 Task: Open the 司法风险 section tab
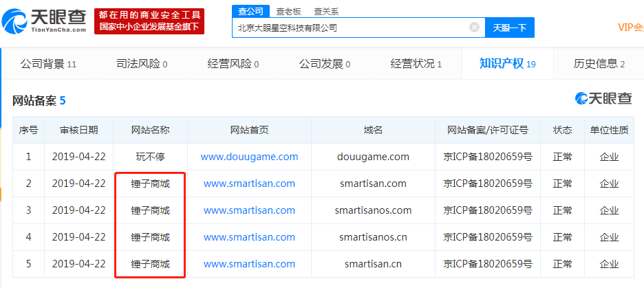(x=142, y=64)
